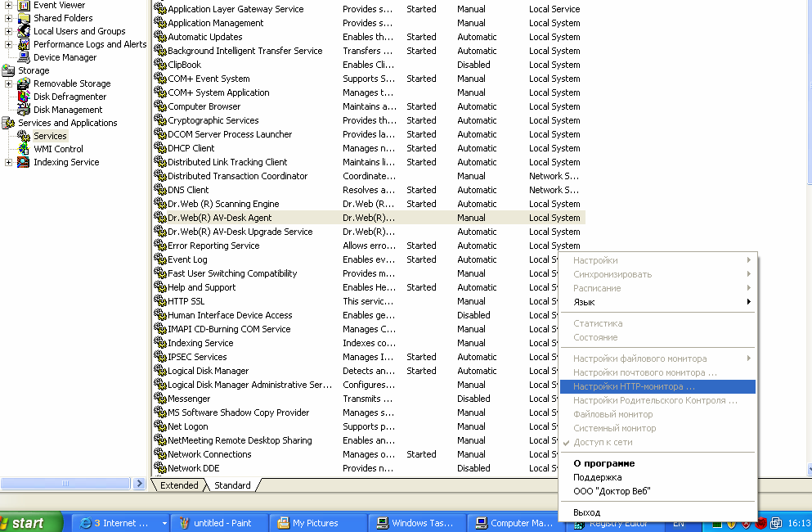
Task: Click the Performance Logs and Alerts icon
Action: (x=24, y=44)
